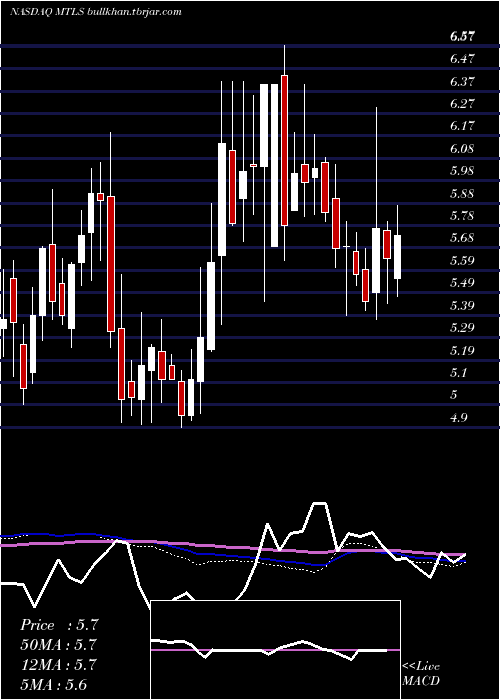Click the 6.37 price axis label

462,82
